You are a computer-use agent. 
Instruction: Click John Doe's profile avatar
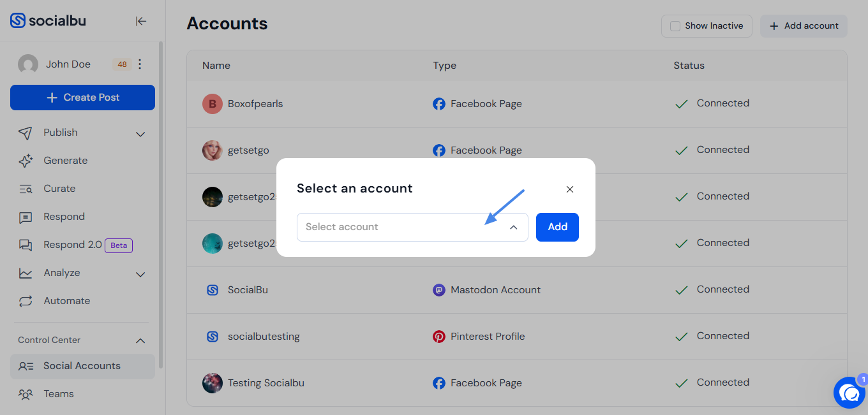pyautogui.click(x=28, y=64)
